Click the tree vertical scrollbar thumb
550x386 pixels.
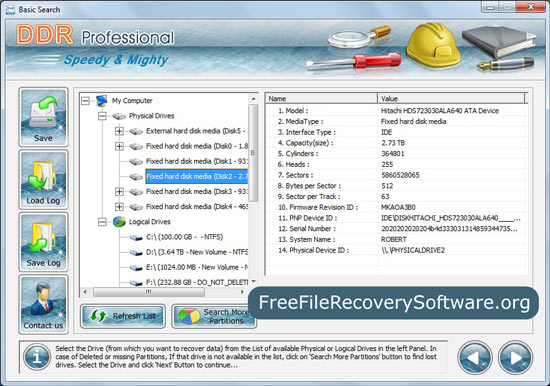click(x=253, y=153)
